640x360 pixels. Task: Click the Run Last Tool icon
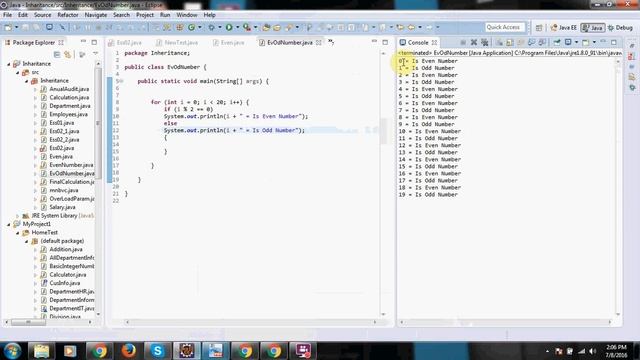247,27
